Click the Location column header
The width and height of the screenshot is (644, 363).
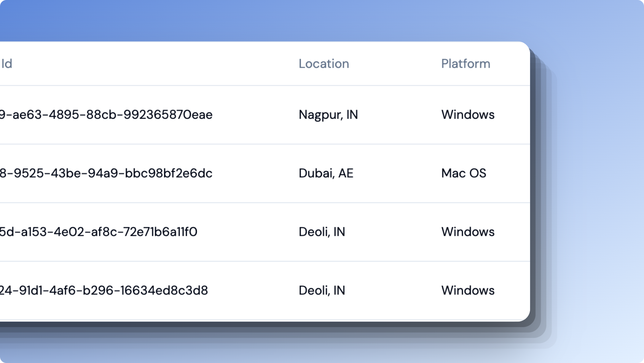click(324, 63)
